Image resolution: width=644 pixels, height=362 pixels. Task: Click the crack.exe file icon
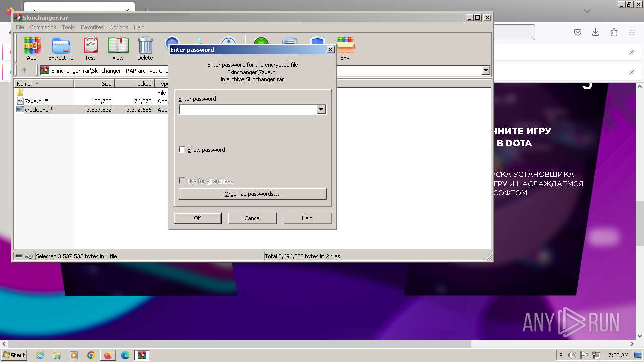(20, 109)
